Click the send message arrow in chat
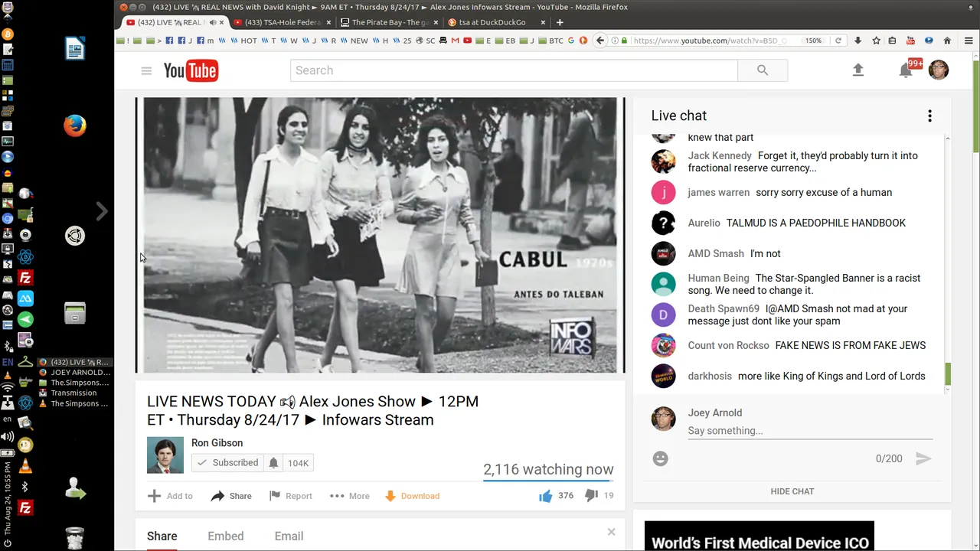980x551 pixels. tap(924, 458)
